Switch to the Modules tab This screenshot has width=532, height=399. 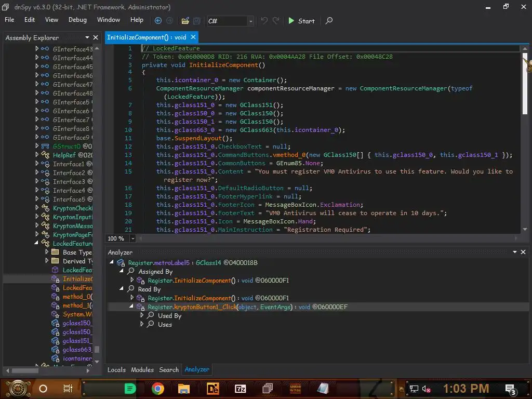[x=142, y=369]
